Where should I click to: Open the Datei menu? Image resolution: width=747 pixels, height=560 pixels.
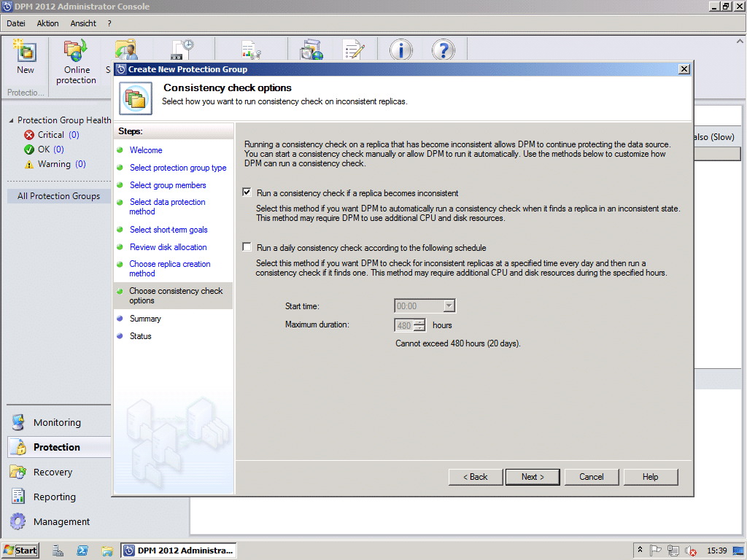click(x=16, y=23)
